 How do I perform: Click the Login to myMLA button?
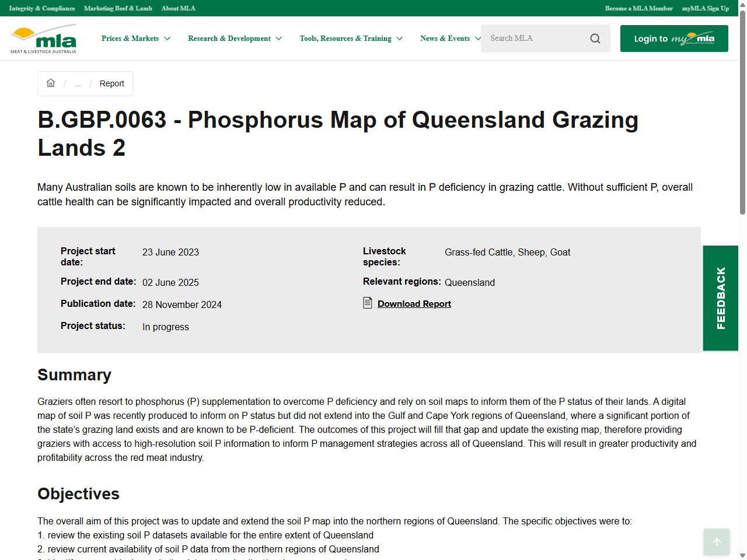(x=674, y=38)
